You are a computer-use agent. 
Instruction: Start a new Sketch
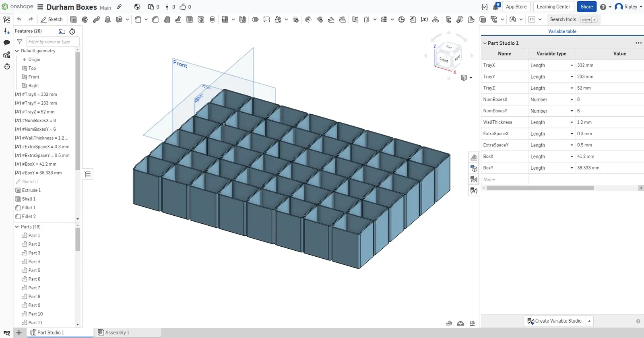(x=52, y=19)
